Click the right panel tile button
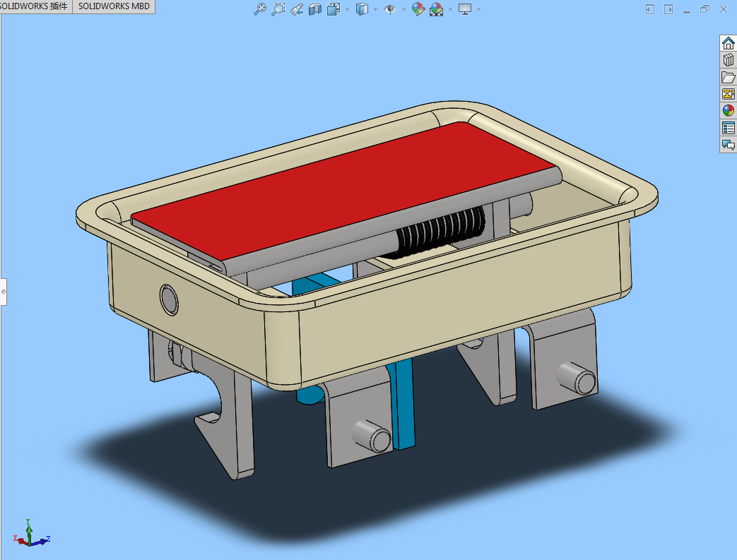The image size is (737, 560). tap(668, 9)
